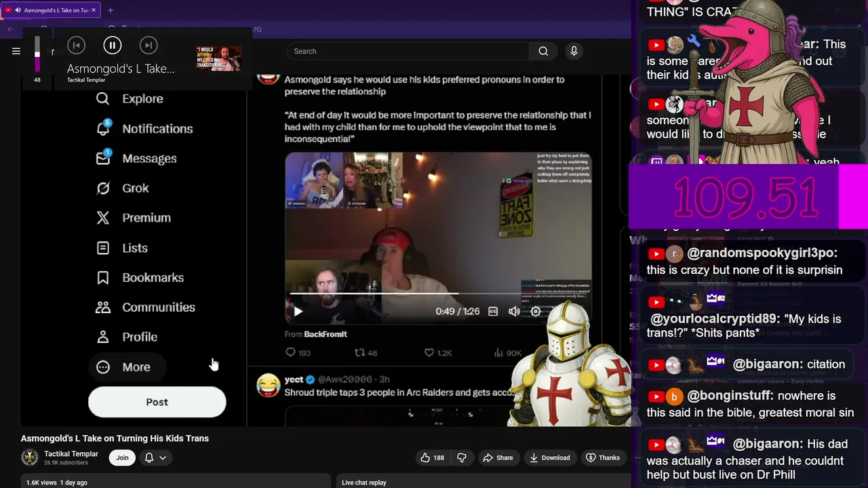Open tweet video settings gear
The width and height of the screenshot is (868, 488).
tap(536, 311)
